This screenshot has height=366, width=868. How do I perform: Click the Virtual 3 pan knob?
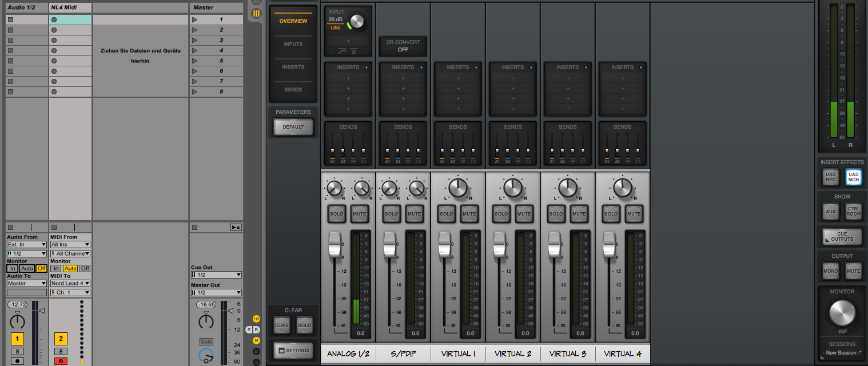[x=568, y=188]
